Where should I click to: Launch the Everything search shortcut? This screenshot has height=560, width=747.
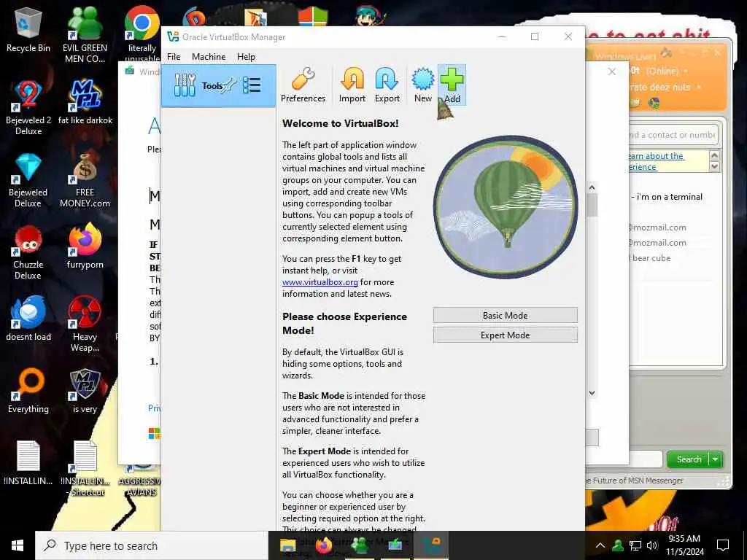tap(28, 391)
